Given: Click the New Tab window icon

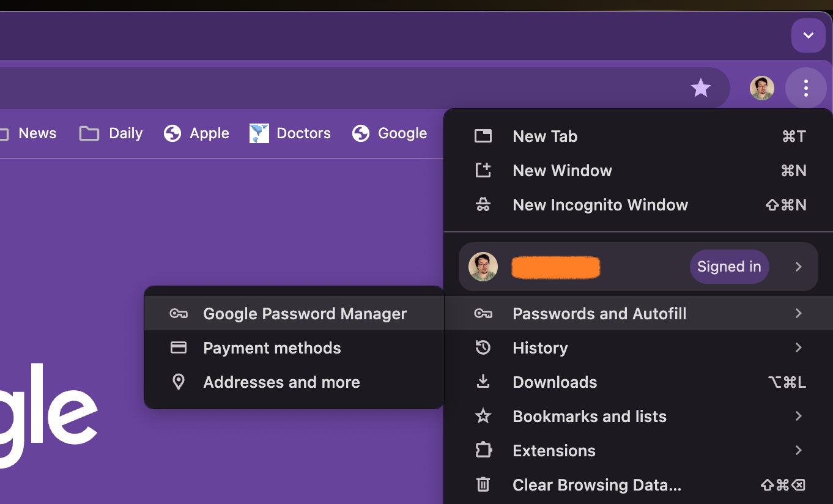Looking at the screenshot, I should tap(483, 136).
